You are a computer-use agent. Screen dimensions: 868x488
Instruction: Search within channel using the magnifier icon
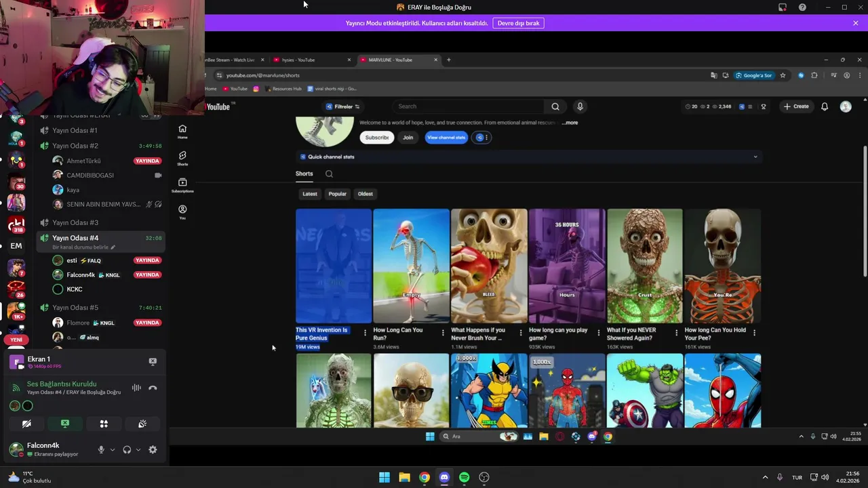pyautogui.click(x=329, y=174)
